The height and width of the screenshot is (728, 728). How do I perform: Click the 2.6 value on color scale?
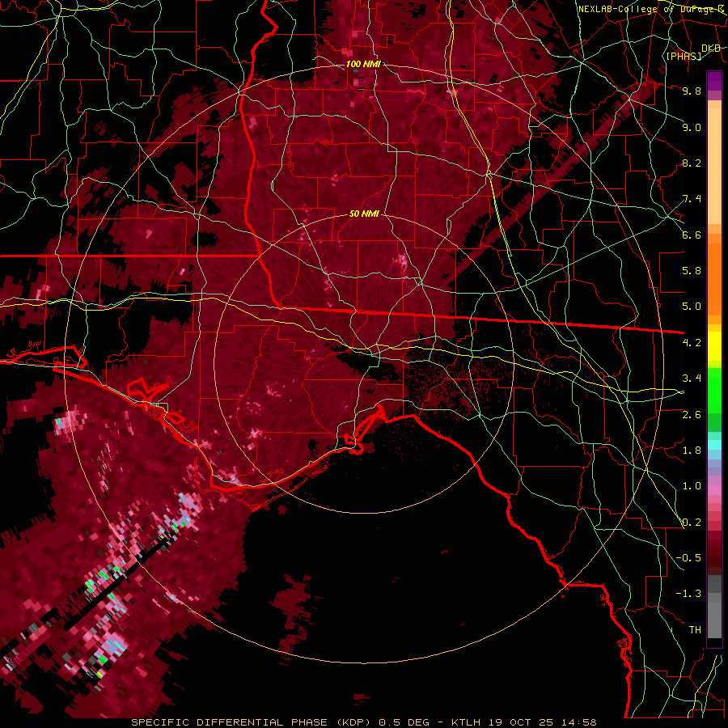pos(692,415)
